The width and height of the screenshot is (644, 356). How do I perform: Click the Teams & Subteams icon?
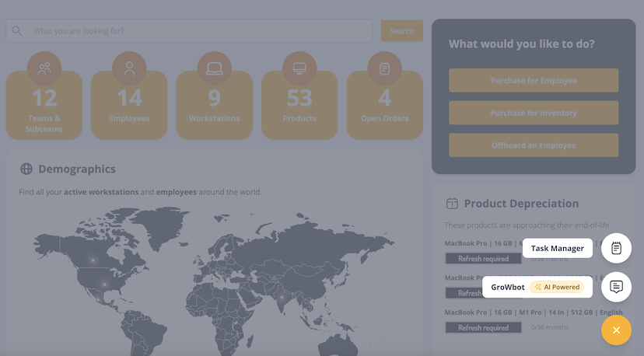44,68
